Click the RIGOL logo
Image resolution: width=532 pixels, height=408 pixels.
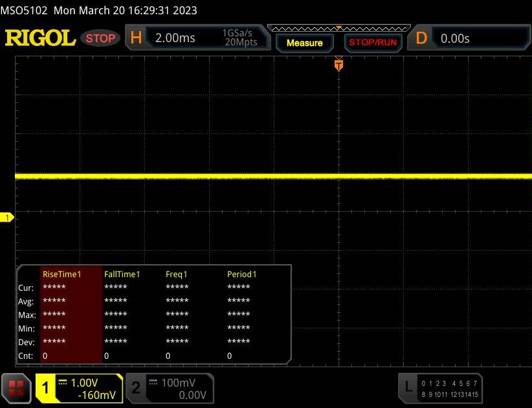tap(40, 38)
